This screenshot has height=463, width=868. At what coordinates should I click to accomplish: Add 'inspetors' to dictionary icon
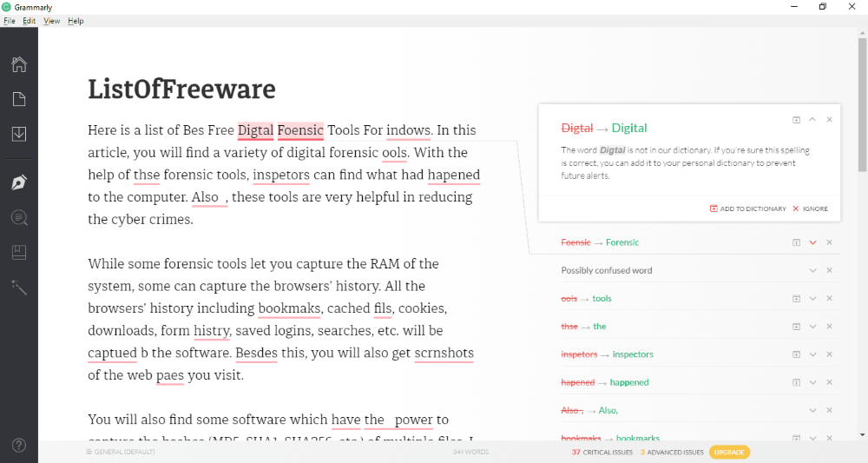click(796, 354)
